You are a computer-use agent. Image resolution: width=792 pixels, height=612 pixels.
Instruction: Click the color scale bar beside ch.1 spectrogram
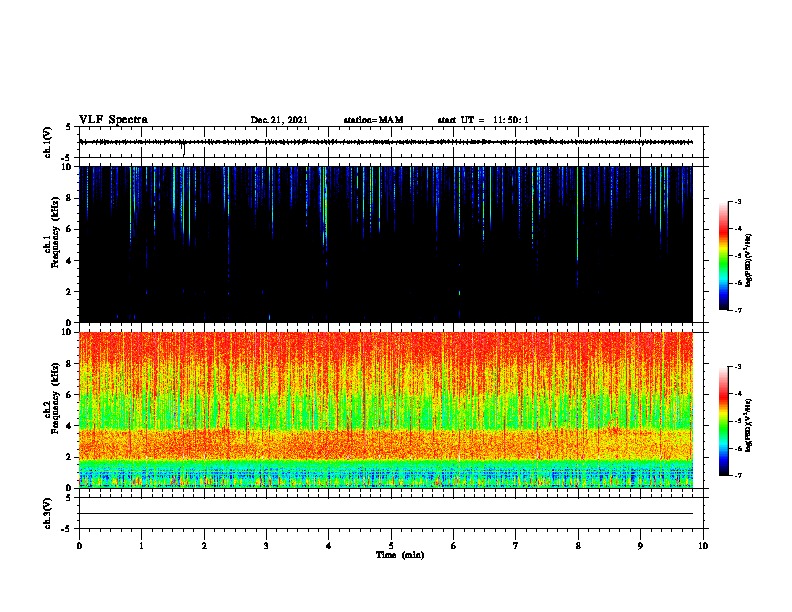tap(724, 256)
